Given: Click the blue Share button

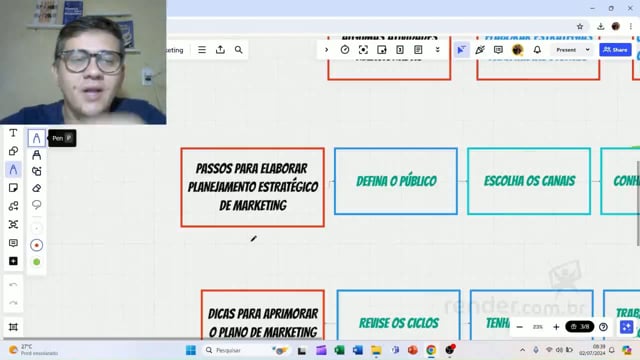Looking at the screenshot, I should point(615,50).
